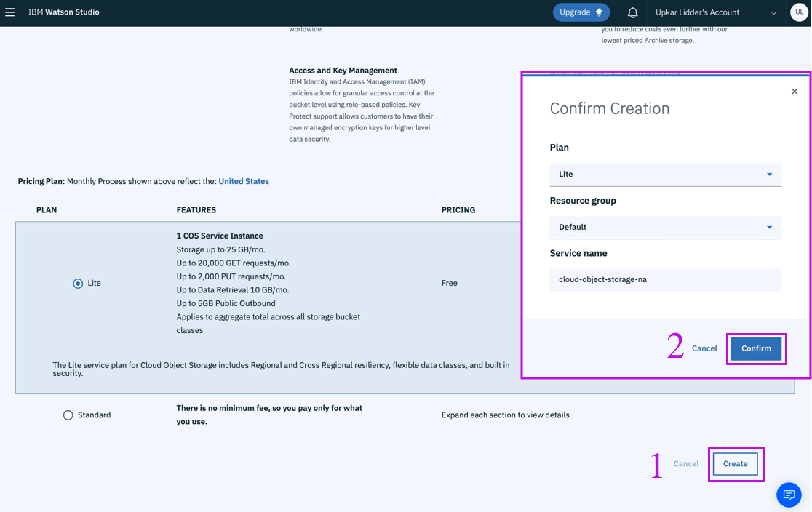Open the Plan dropdown showing Lite
The width and height of the screenshot is (812, 512).
[x=666, y=175]
